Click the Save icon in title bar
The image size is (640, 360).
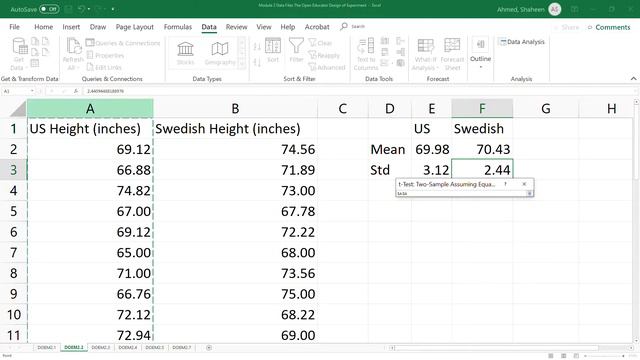coord(68,9)
